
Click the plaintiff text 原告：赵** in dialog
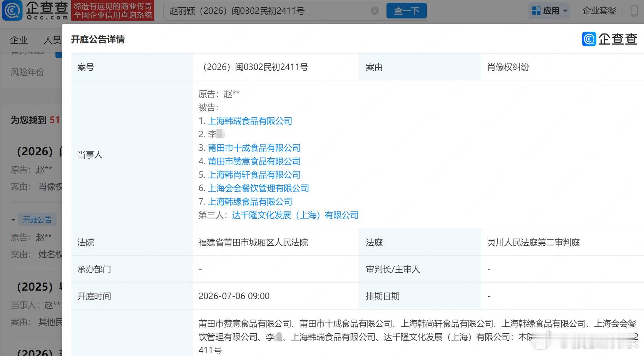tap(219, 94)
